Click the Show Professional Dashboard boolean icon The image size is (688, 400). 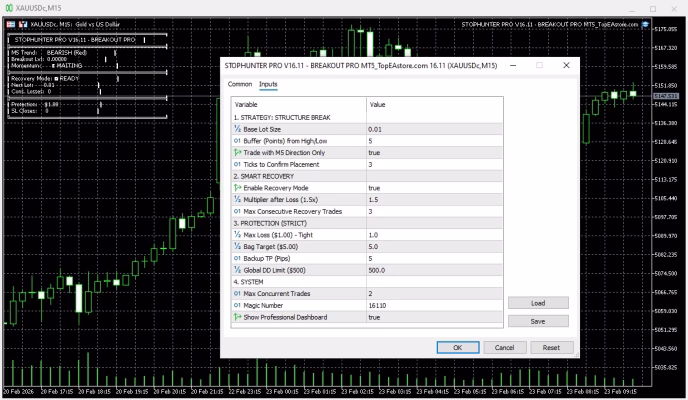point(237,317)
